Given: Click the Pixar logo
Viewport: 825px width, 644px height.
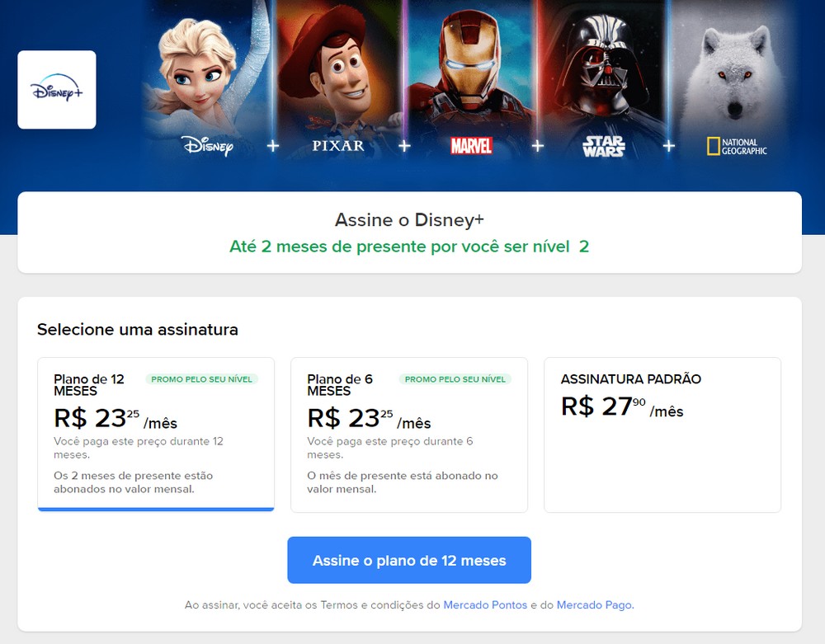Looking at the screenshot, I should tap(338, 145).
